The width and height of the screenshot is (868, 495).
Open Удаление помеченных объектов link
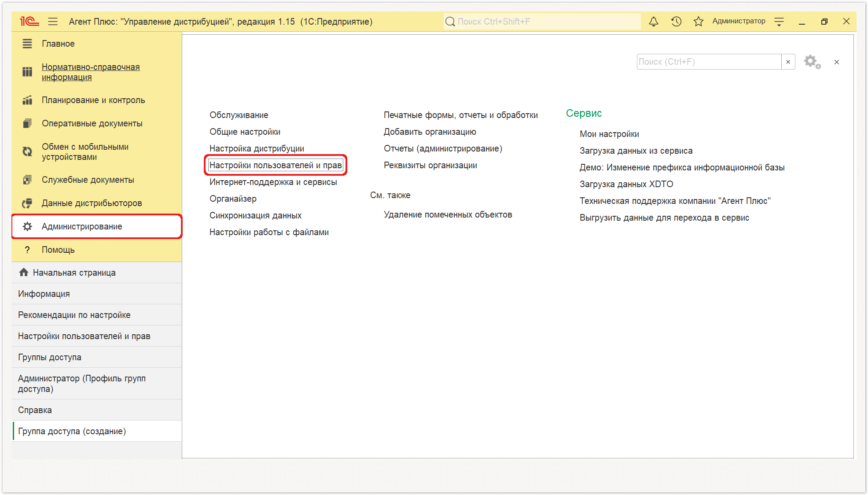pos(448,214)
